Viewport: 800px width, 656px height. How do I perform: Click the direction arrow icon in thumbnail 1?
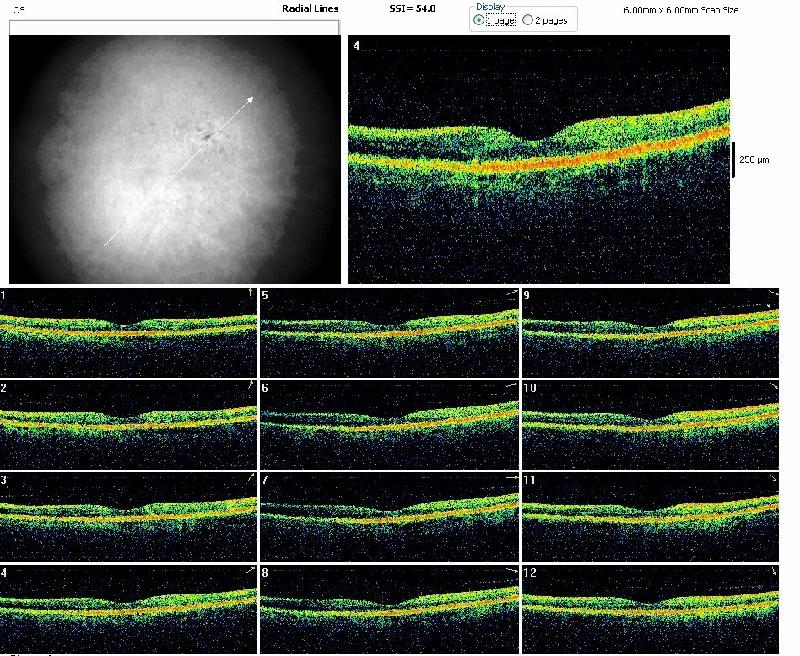click(x=250, y=293)
